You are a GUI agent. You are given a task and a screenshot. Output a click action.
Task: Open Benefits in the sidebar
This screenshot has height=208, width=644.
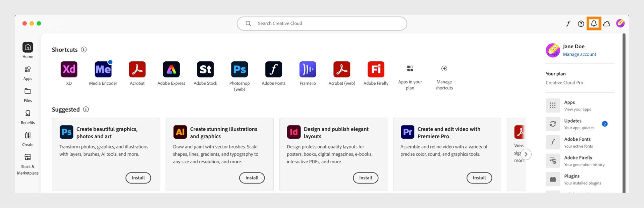28,117
